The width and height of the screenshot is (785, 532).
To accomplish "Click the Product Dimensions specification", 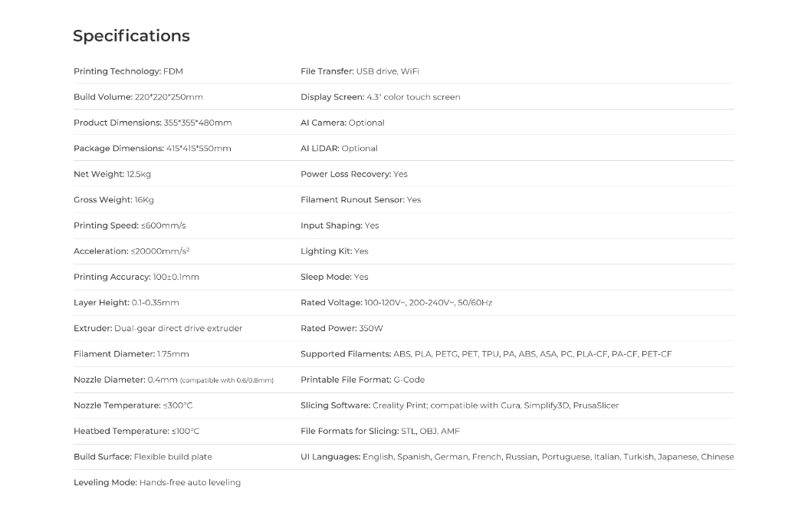I will (x=153, y=123).
